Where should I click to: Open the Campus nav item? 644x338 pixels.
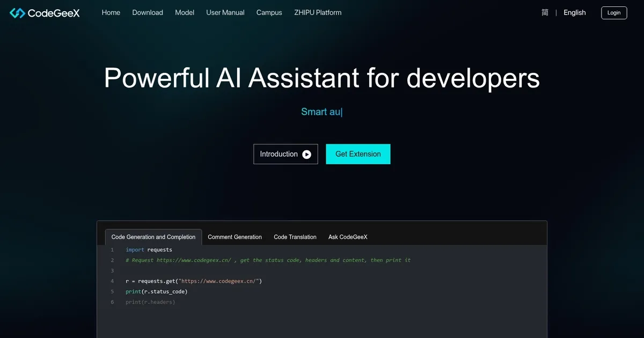(x=269, y=12)
